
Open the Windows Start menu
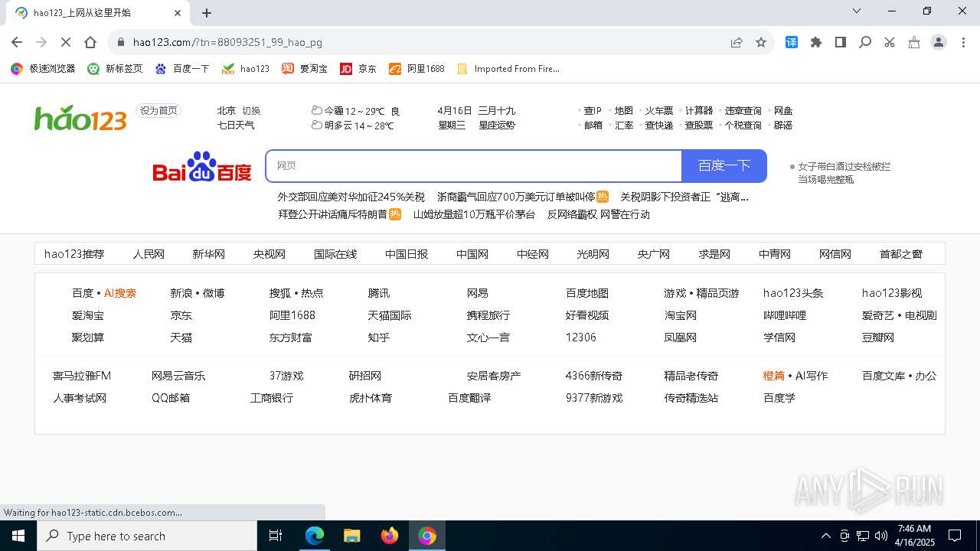[18, 536]
